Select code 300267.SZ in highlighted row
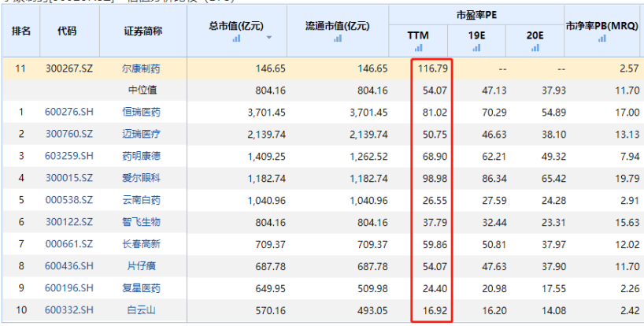The width and height of the screenshot is (644, 326). click(x=69, y=69)
